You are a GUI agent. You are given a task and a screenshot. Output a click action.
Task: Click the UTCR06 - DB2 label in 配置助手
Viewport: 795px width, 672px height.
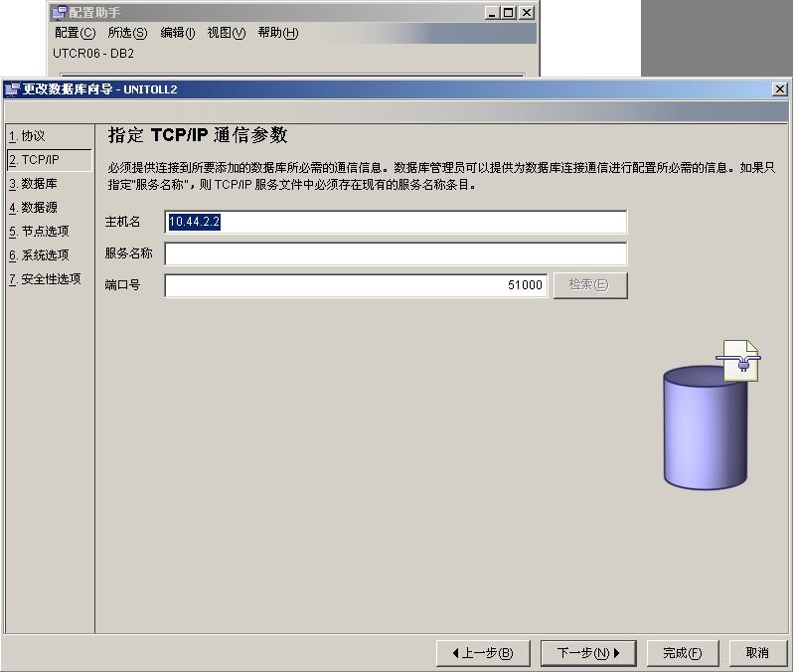tap(93, 54)
